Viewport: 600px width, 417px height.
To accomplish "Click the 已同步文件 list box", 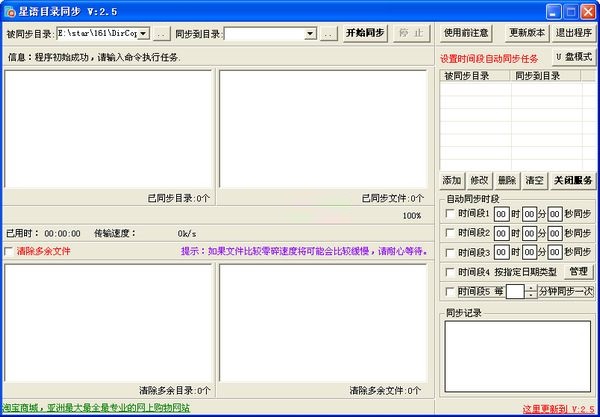I will coord(323,129).
